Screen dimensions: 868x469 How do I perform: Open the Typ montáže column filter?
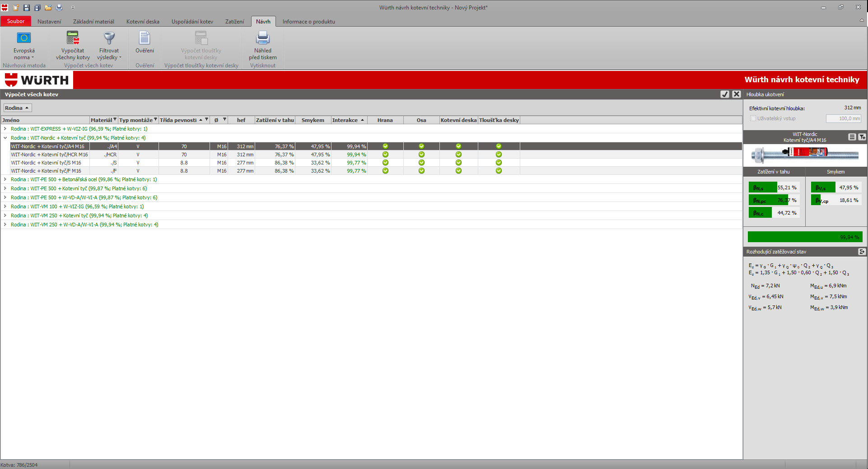(x=155, y=119)
